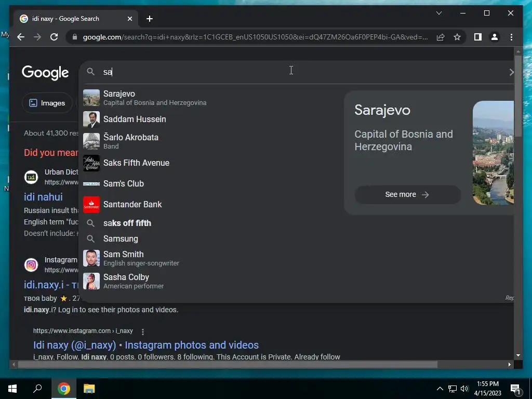Click the magnifier icon in search box
The image size is (532, 399).
click(90, 72)
